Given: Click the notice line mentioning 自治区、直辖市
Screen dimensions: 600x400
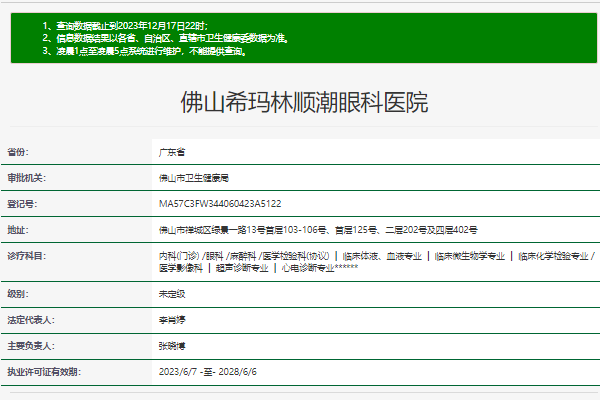Looking at the screenshot, I should (165, 38).
